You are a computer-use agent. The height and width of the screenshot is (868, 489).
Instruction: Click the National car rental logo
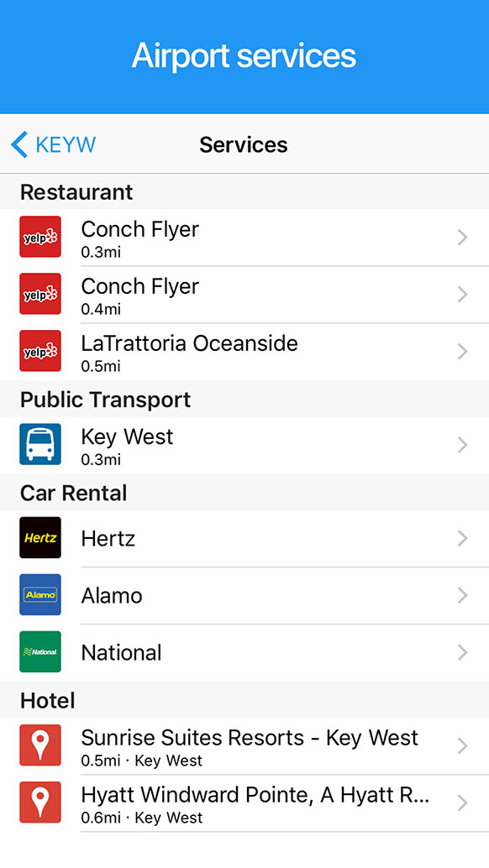click(39, 652)
